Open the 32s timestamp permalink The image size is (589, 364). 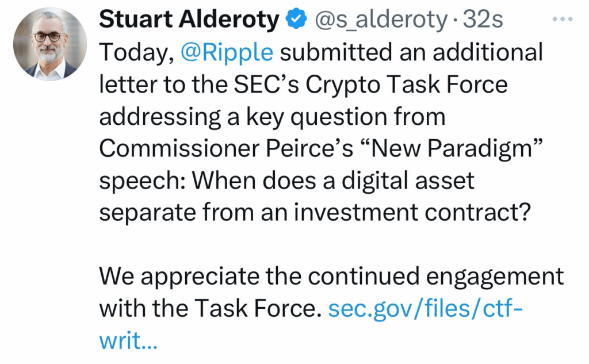[483, 20]
